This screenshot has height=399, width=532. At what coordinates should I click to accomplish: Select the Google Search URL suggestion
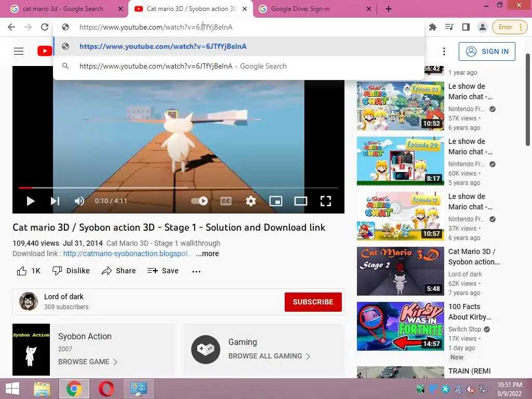239,66
